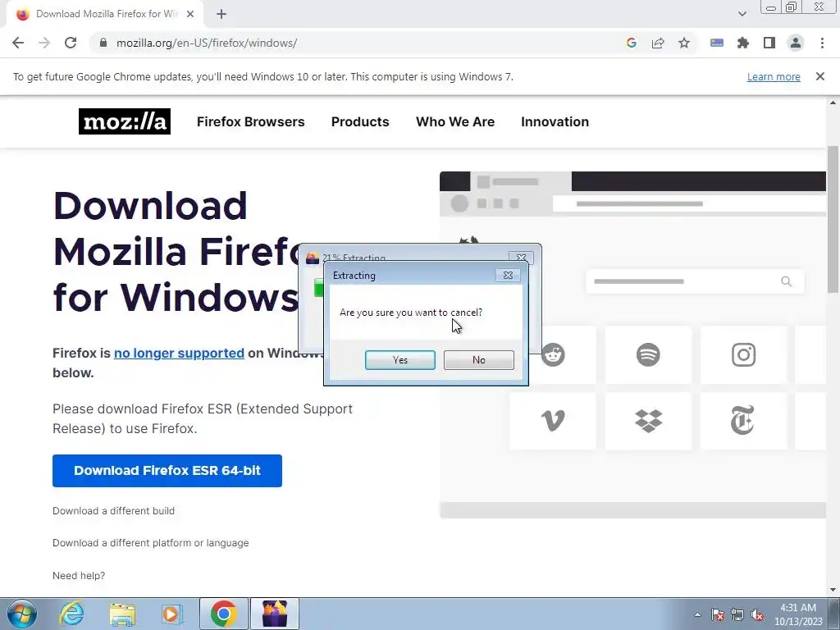Open the network tray icon
The width and height of the screenshot is (840, 630).
point(737,614)
